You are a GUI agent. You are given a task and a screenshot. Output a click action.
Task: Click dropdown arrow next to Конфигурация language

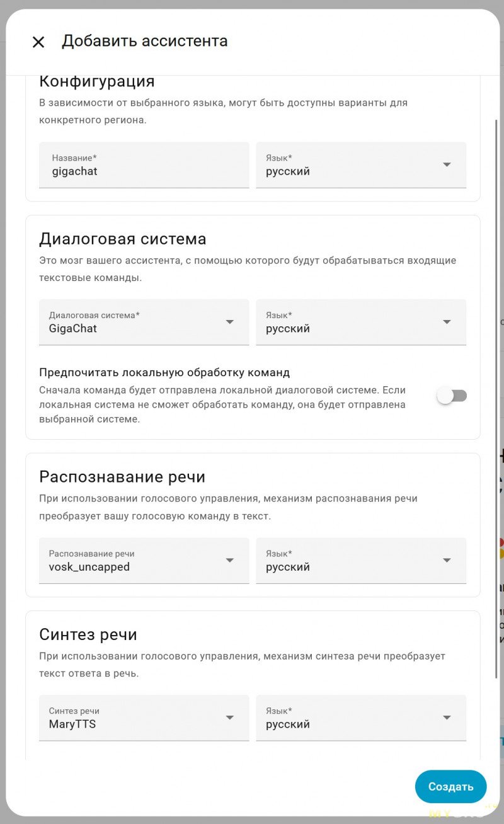447,165
